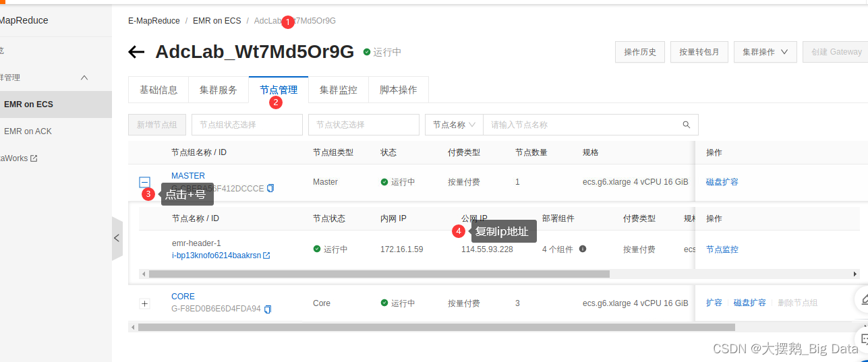
Task: Switch to the 基础信息 tab
Action: coord(158,90)
